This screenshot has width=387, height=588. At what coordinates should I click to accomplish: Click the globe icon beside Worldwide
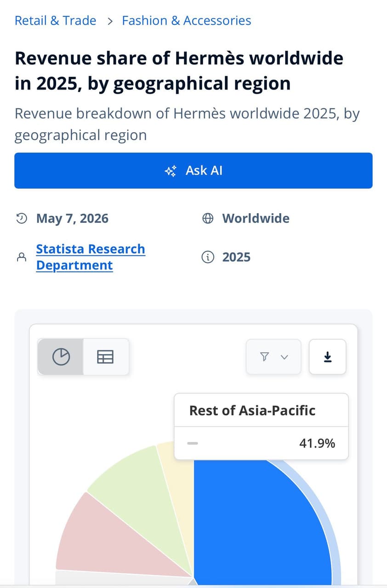tap(208, 218)
